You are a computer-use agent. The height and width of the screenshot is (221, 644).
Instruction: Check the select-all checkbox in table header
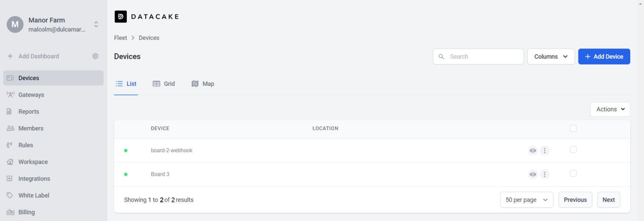coord(573,128)
